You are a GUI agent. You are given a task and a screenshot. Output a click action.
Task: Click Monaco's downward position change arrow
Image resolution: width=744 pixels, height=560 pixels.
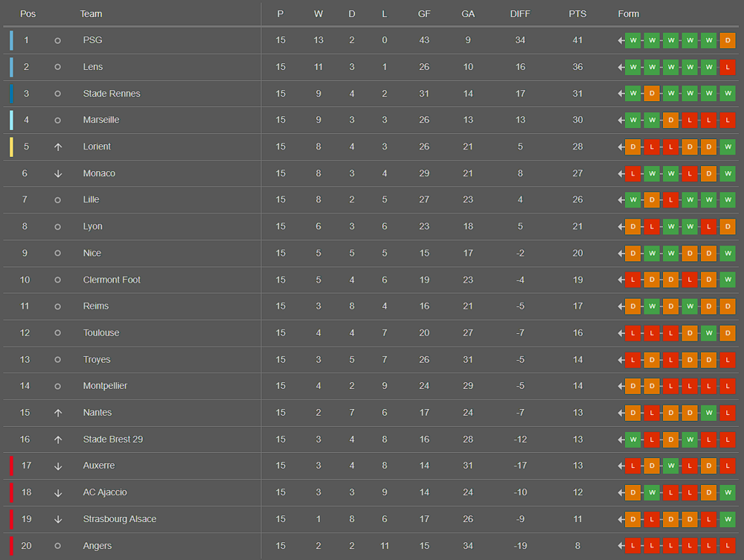pos(58,173)
